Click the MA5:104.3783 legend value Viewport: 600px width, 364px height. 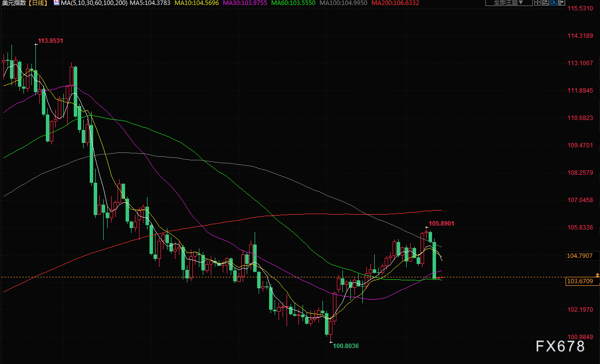(150, 3)
